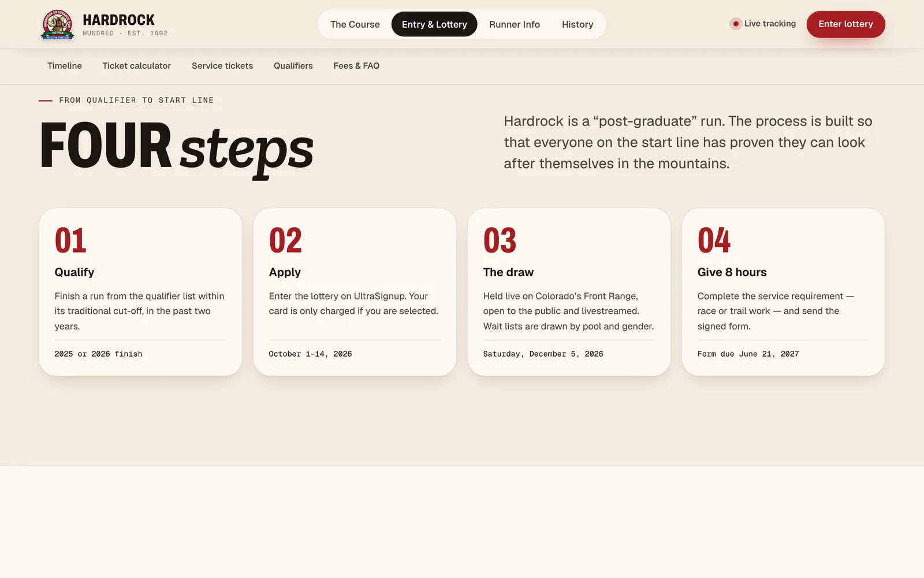Open Fees & FAQ

[356, 66]
